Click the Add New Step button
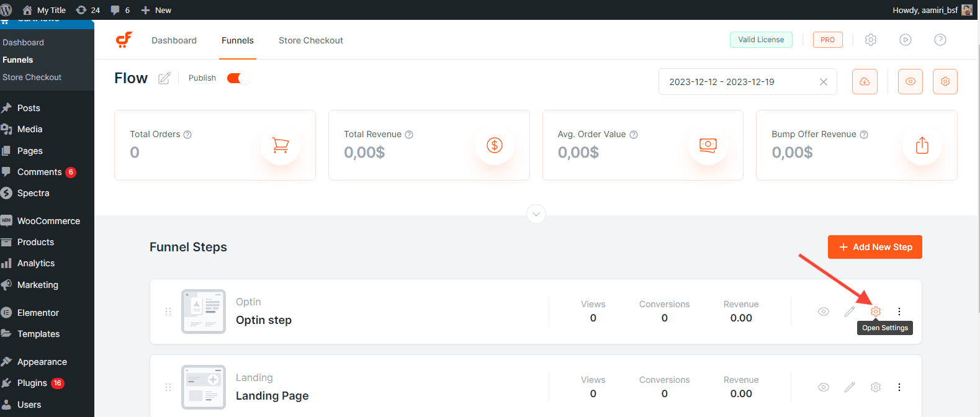Screen dimensions: 980x417 coord(874,247)
